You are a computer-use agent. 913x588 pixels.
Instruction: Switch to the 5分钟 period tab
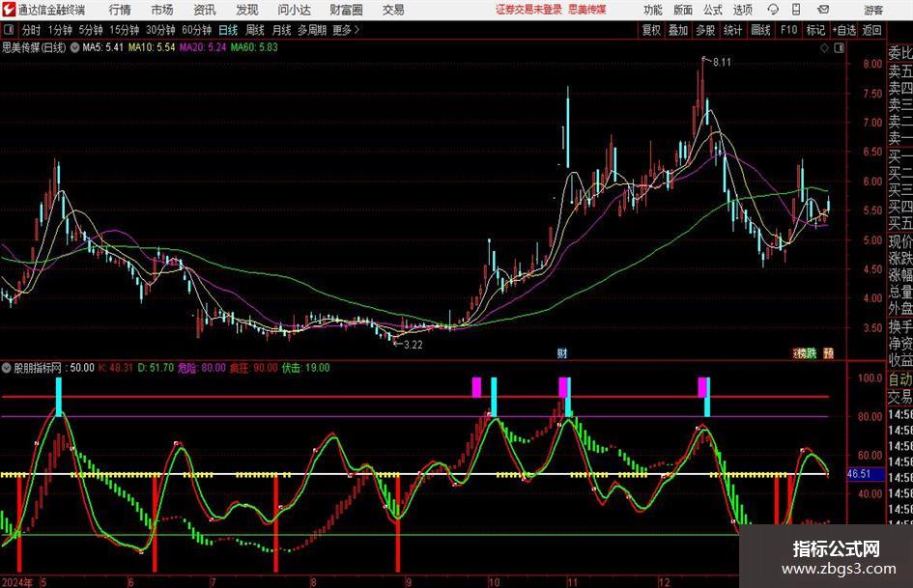pos(91,30)
